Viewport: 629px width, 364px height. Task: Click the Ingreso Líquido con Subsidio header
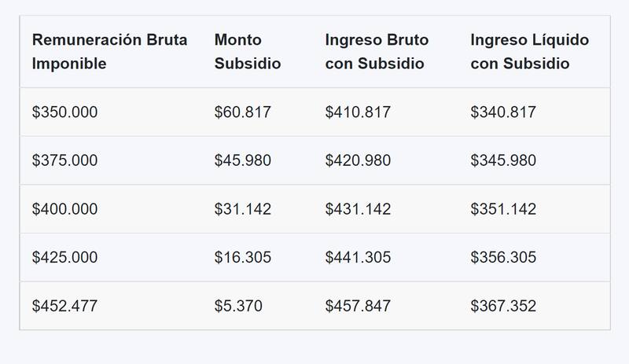pos(529,52)
